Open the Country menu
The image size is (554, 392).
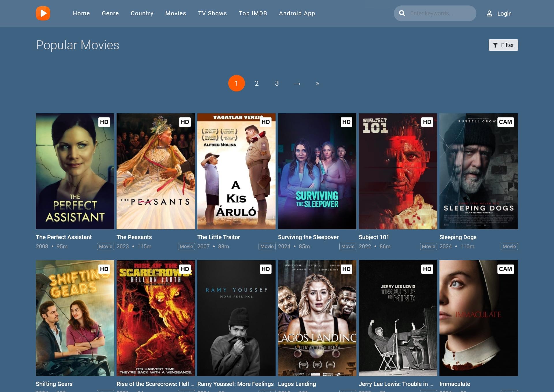[142, 13]
